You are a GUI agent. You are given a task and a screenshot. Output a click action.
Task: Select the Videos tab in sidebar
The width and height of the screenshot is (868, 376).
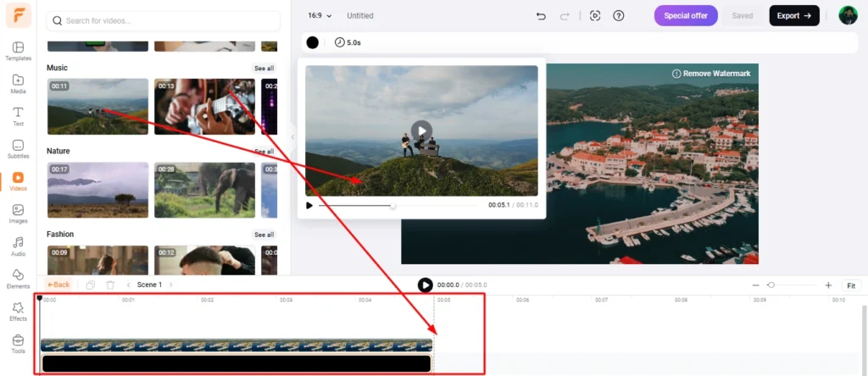click(x=19, y=181)
